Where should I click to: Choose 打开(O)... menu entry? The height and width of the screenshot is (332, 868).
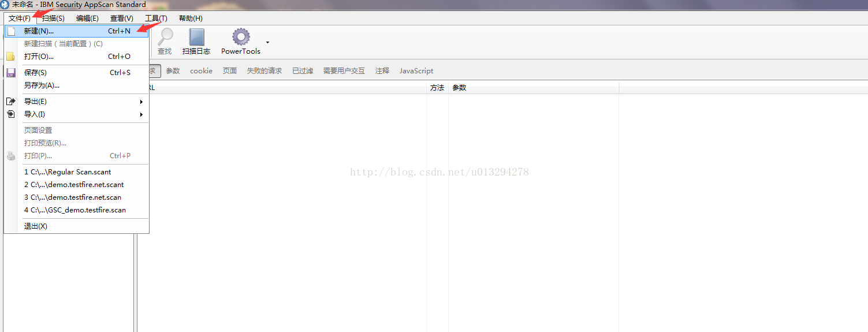pyautogui.click(x=77, y=57)
